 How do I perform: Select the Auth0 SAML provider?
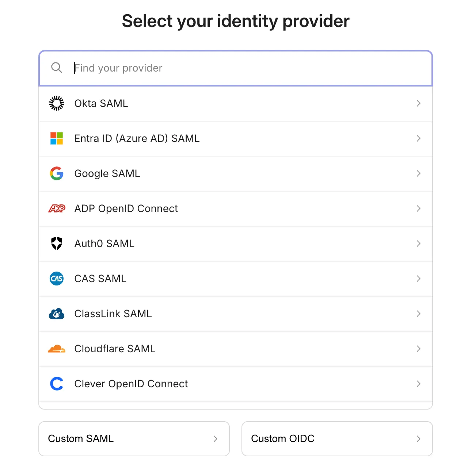pyautogui.click(x=235, y=243)
